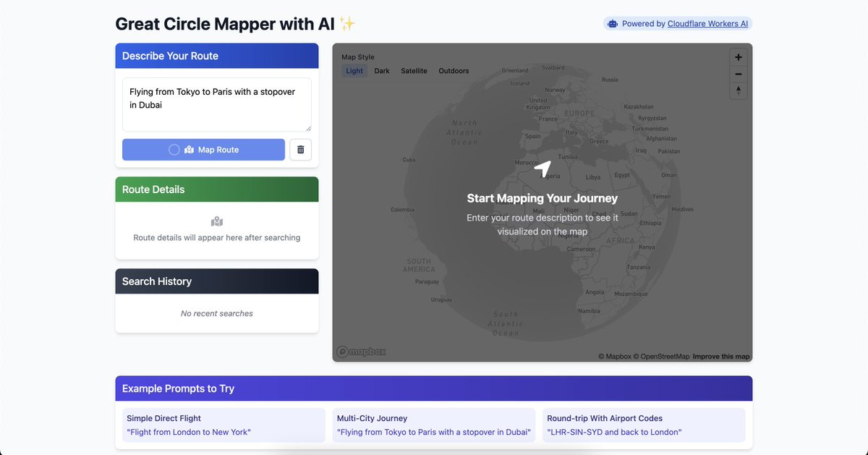
Task: Reset map bearing with compass button
Action: click(738, 90)
